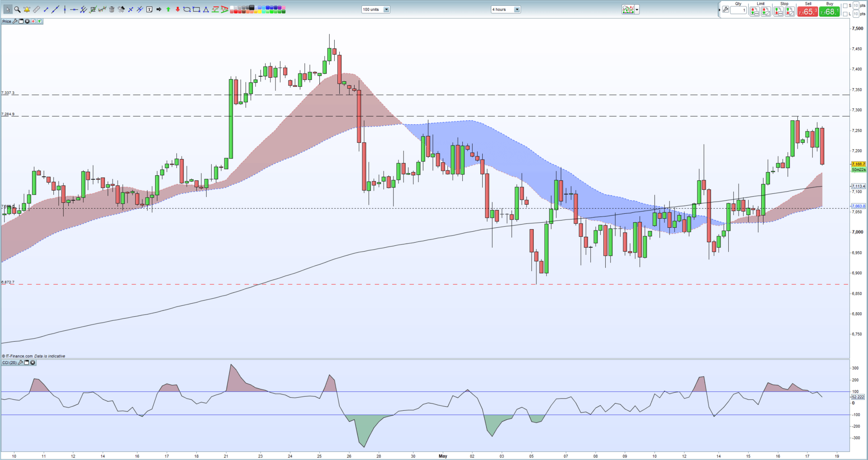Click the 7,284.9 horizontal level label
This screenshot has height=460, width=868.
click(x=8, y=114)
